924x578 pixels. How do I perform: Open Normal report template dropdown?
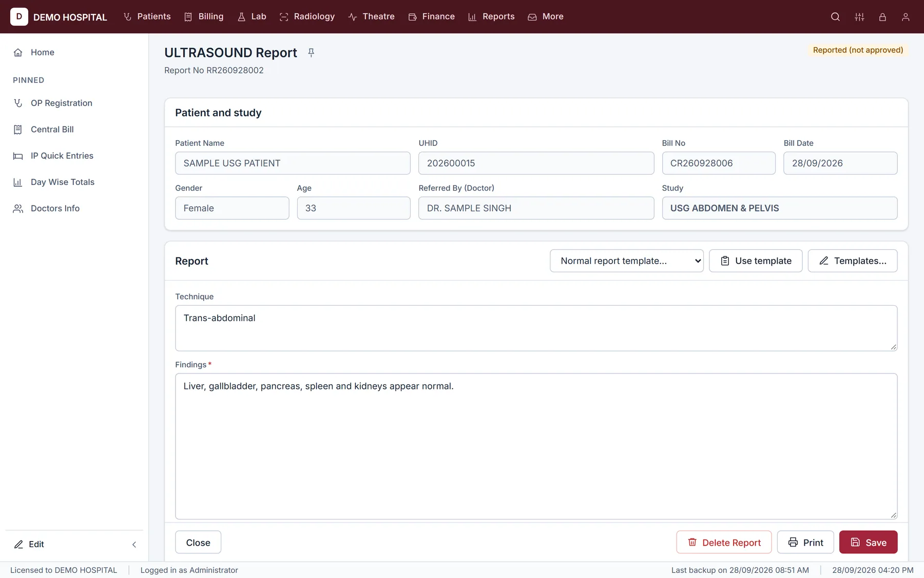[627, 261]
